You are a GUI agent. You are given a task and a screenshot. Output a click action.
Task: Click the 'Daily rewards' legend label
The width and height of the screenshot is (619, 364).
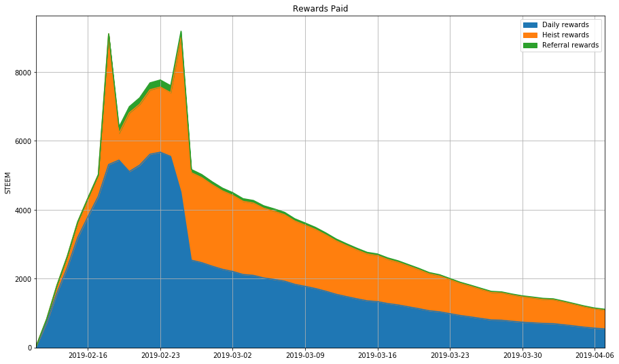pos(565,25)
